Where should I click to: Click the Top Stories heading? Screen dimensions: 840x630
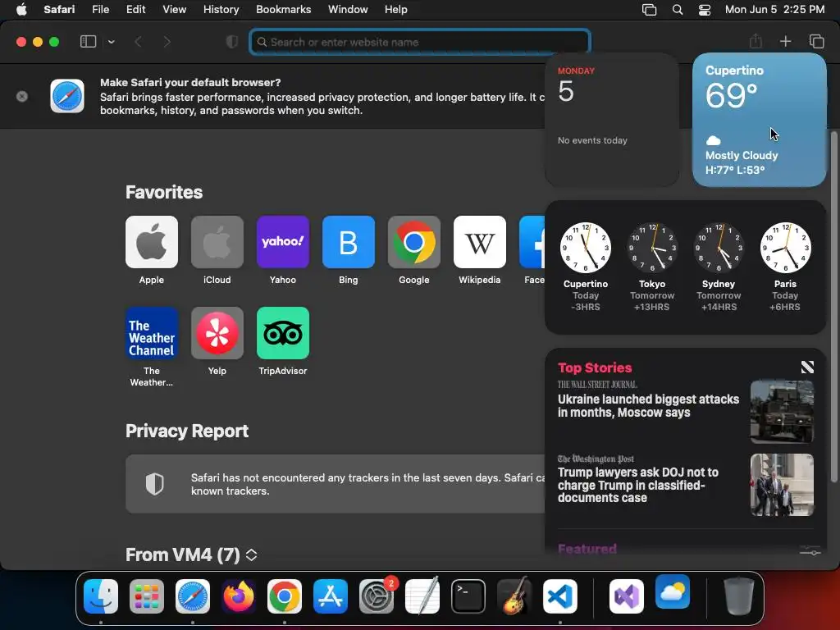pos(595,367)
